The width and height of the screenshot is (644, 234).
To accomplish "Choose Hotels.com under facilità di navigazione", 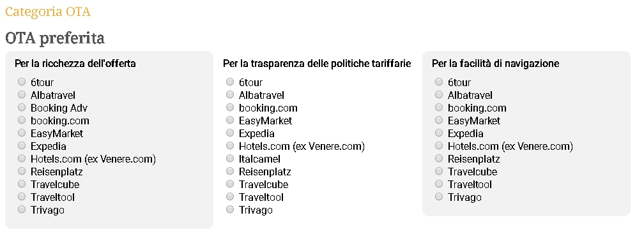I will [x=439, y=145].
